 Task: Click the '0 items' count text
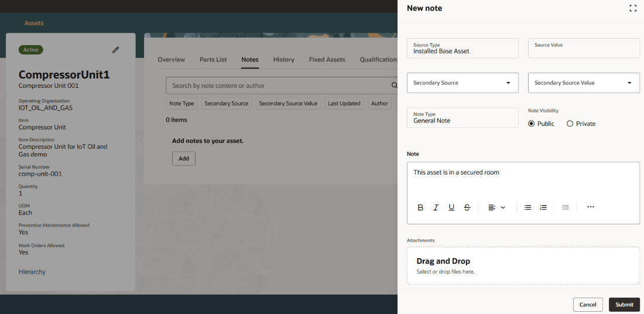(x=177, y=120)
